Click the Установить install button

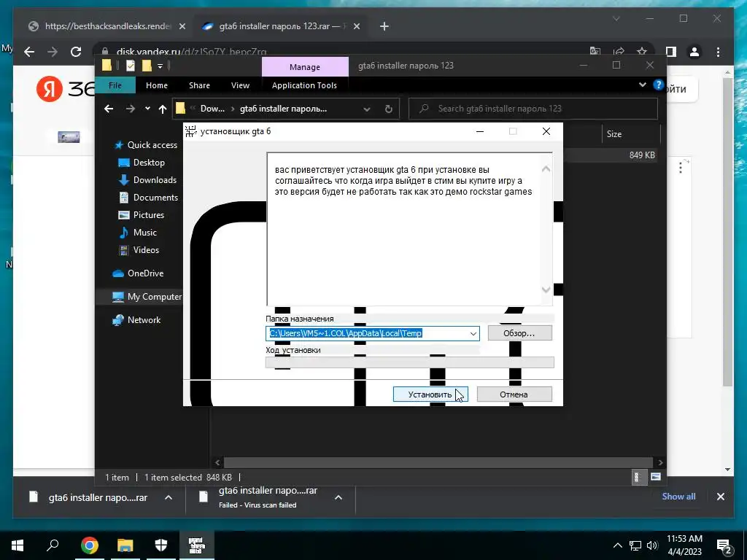(430, 394)
